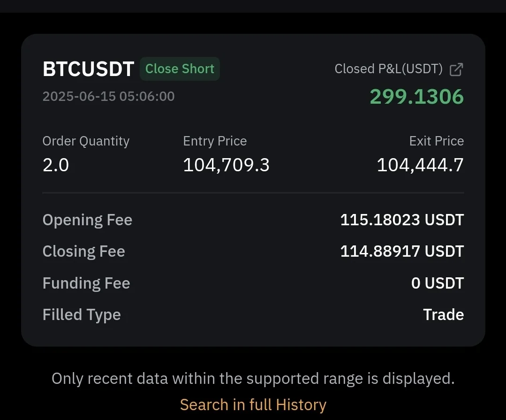
Task: Tap the BTCUSDT symbol title
Action: [89, 69]
